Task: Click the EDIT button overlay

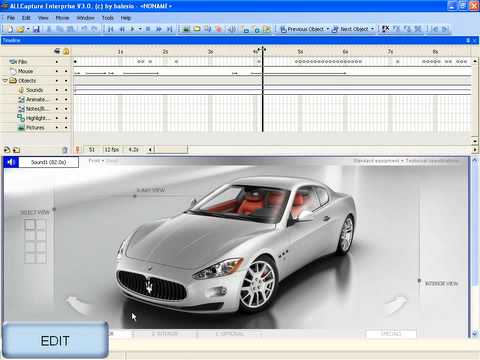Action: click(x=55, y=341)
